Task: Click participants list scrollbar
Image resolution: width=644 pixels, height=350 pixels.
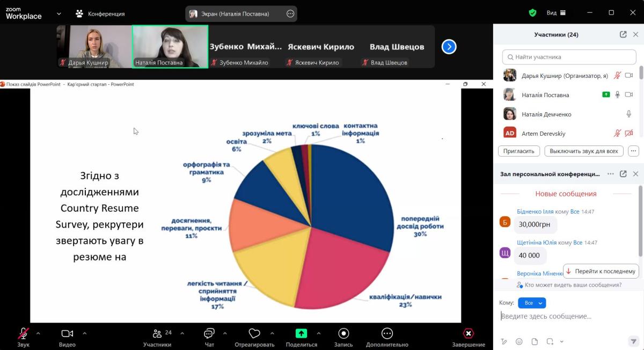Action: (x=641, y=72)
